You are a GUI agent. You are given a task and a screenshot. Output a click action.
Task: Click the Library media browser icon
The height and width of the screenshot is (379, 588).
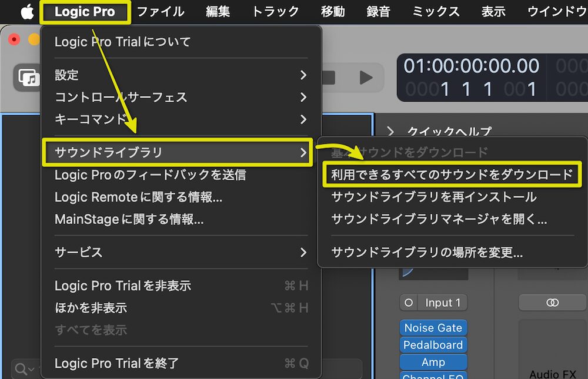click(x=28, y=78)
